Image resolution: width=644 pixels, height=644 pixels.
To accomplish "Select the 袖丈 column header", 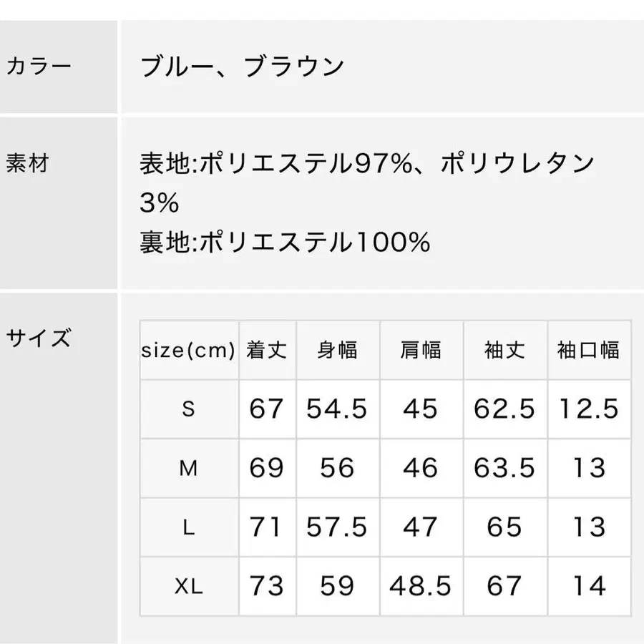I will (504, 350).
